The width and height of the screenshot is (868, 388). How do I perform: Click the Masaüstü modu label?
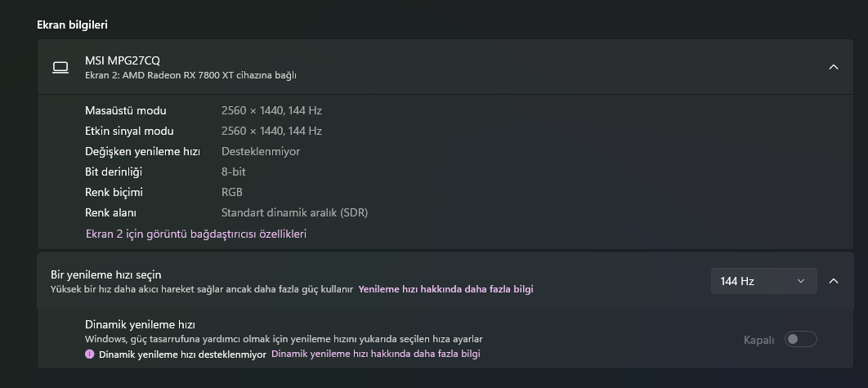[x=126, y=110]
